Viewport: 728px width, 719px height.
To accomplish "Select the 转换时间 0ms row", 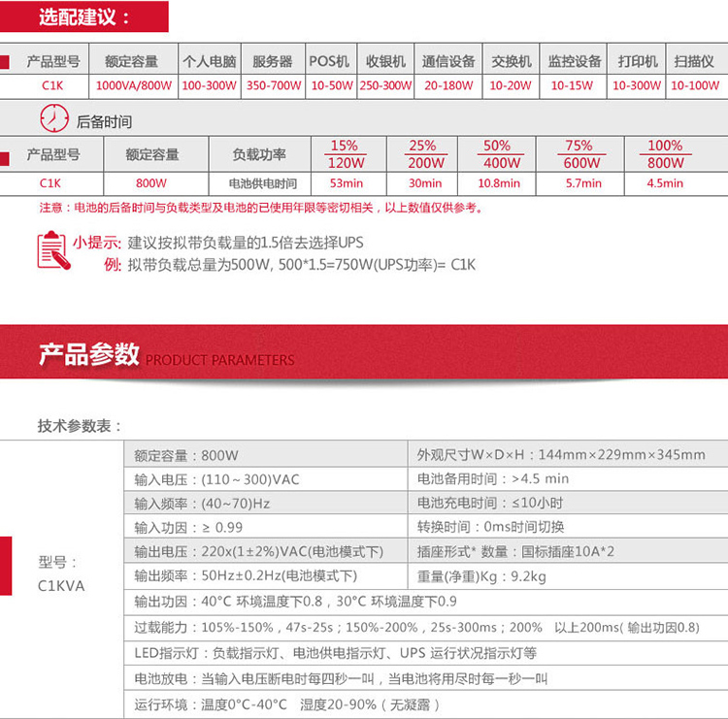I will [x=568, y=527].
